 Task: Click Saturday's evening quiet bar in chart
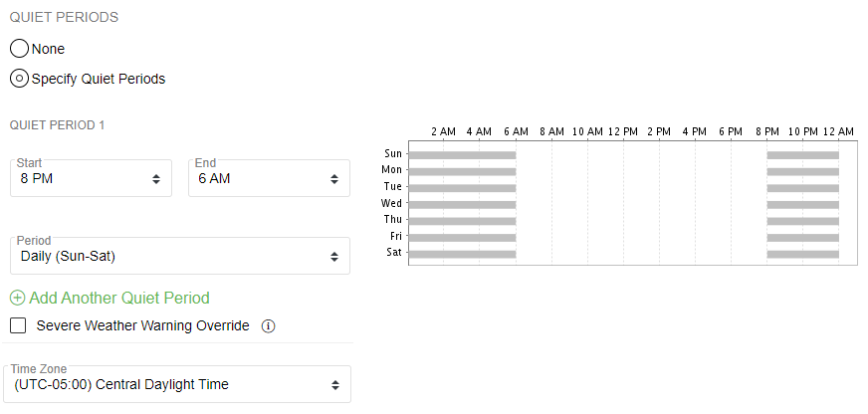pyautogui.click(x=802, y=255)
